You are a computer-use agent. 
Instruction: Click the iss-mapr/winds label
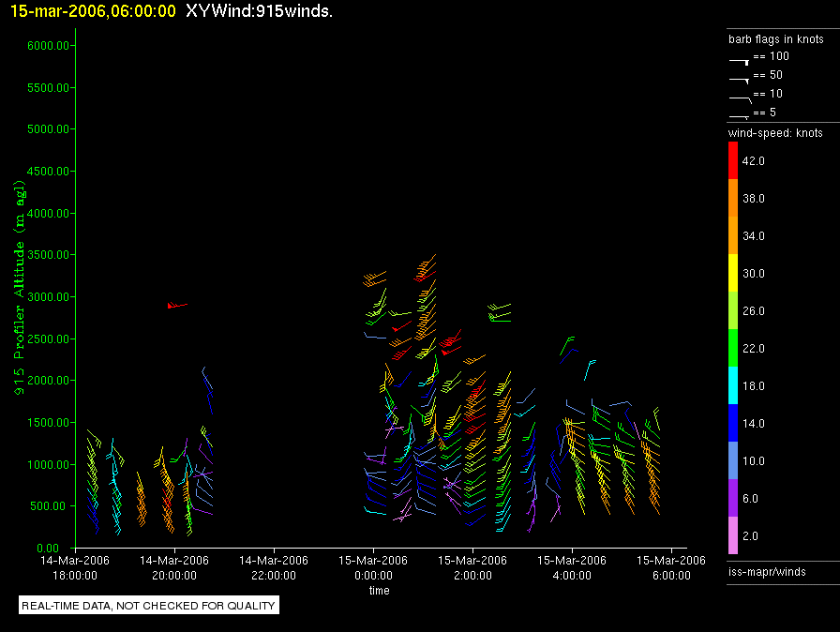click(x=767, y=572)
